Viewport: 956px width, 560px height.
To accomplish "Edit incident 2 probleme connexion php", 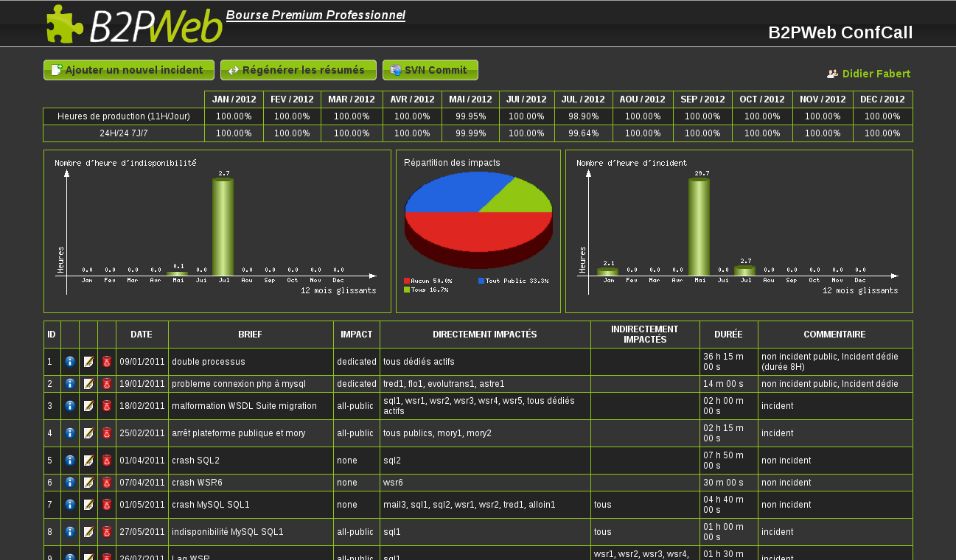I will 88,384.
